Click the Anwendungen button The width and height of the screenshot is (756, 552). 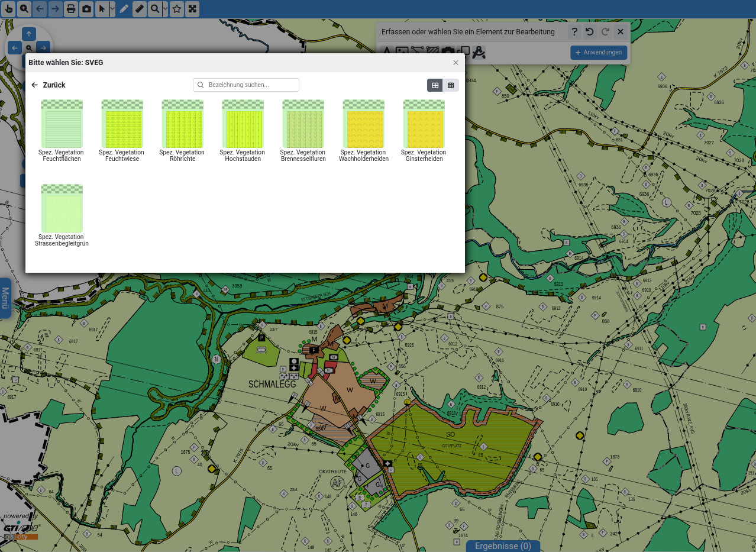pos(599,52)
